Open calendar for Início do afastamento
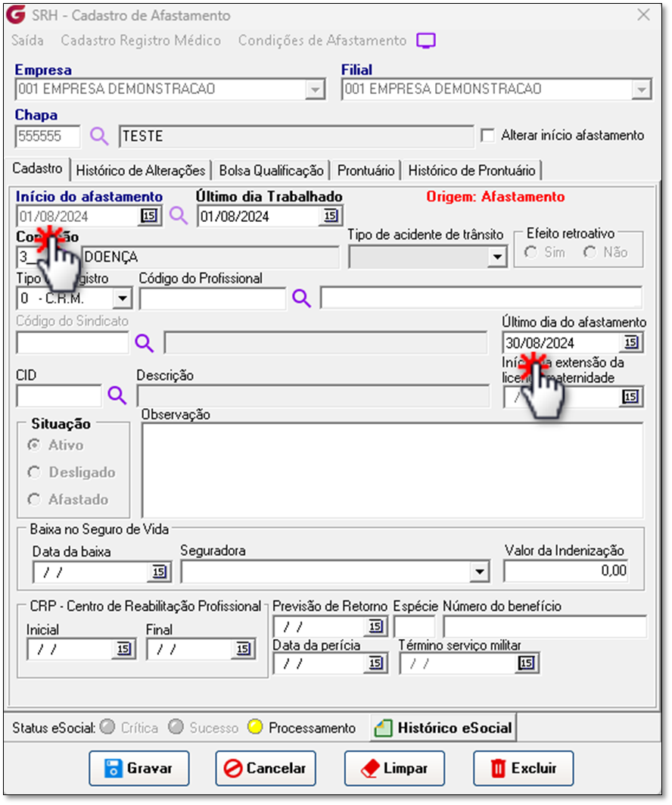The image size is (672, 805). (x=149, y=216)
